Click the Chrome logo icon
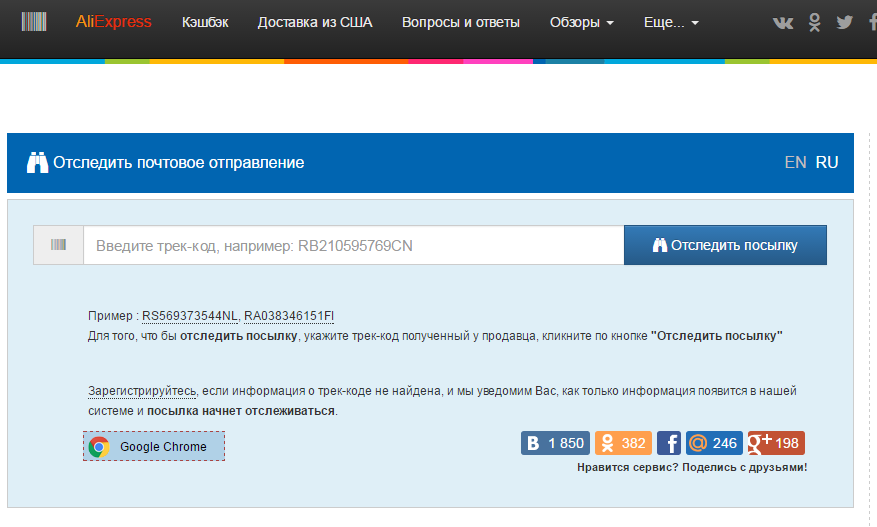This screenshot has width=877, height=527. coord(99,446)
